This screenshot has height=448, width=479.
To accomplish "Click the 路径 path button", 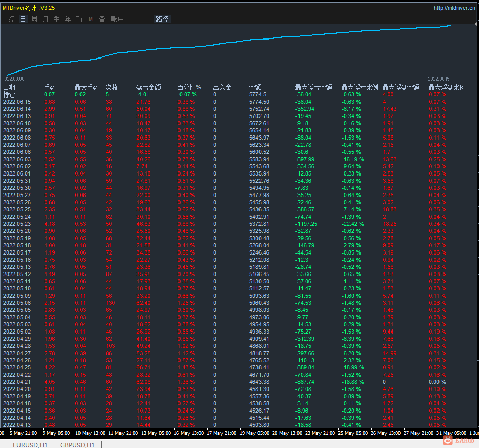I will tap(162, 20).
